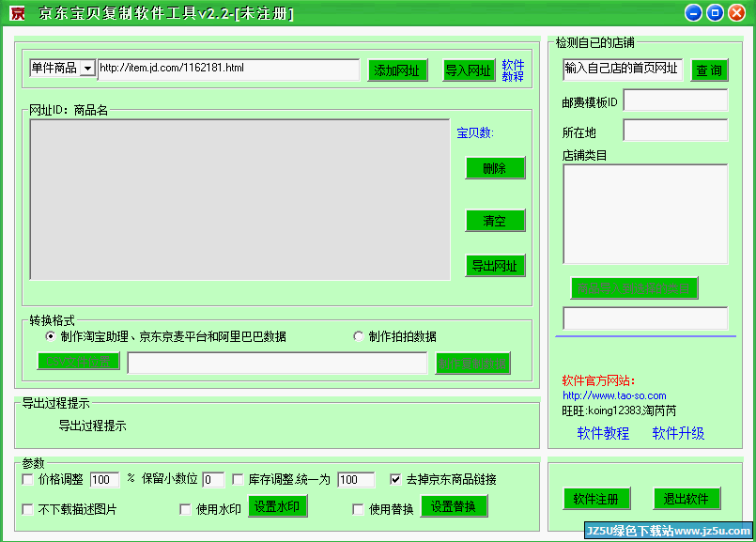The width and height of the screenshot is (756, 542).
Task: Click the JD app icon in title bar
Action: 18,12
